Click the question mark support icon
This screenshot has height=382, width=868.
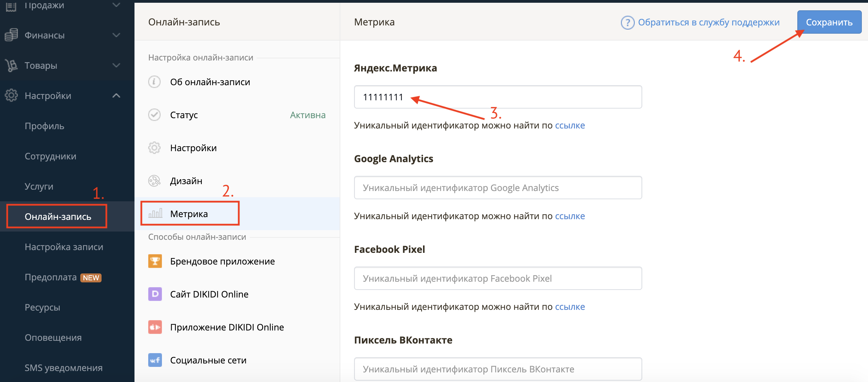pos(627,23)
